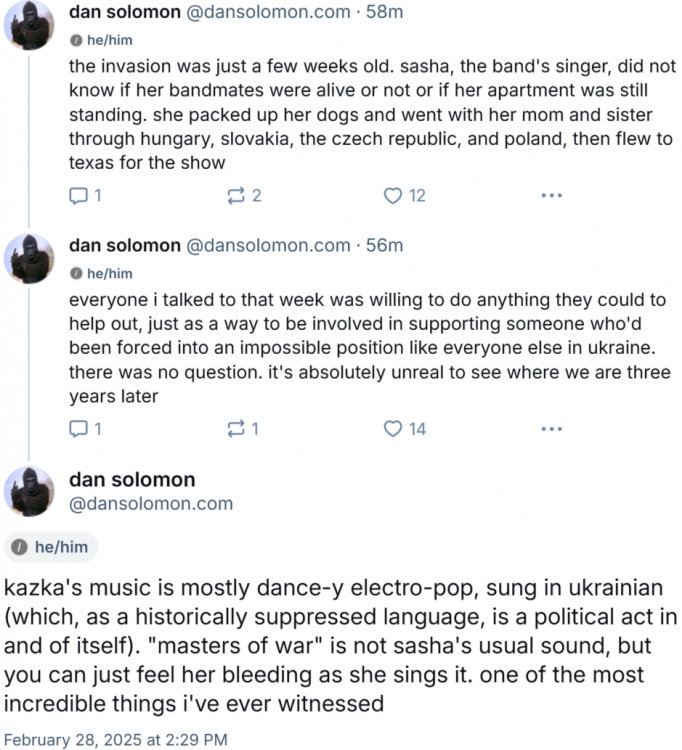Click the 58m timestamp link
This screenshot has height=750, width=682.
[x=386, y=13]
